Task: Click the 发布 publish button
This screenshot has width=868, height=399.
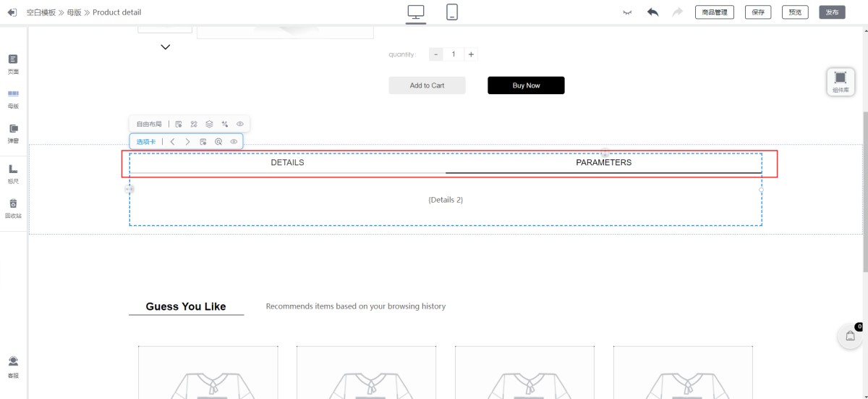Action: pos(832,12)
